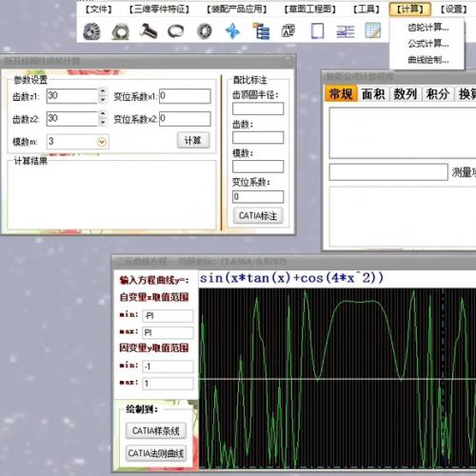Click the bearing icon in toolbar
The image size is (476, 476).
point(205,31)
